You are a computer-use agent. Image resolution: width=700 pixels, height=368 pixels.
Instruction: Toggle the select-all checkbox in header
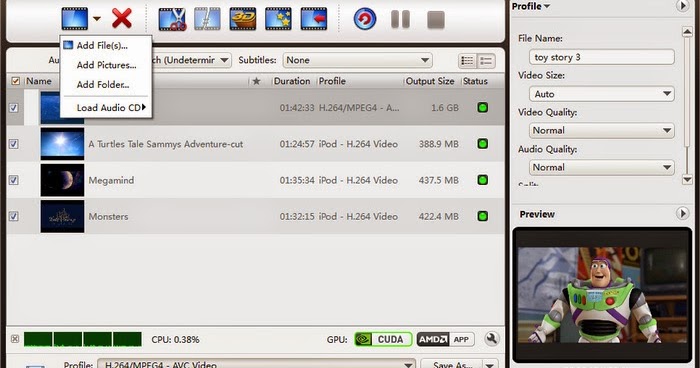(x=15, y=81)
